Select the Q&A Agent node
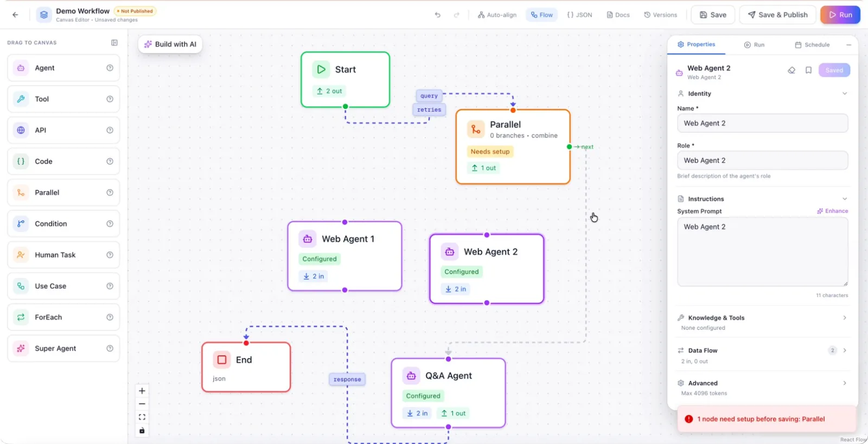 (x=448, y=393)
